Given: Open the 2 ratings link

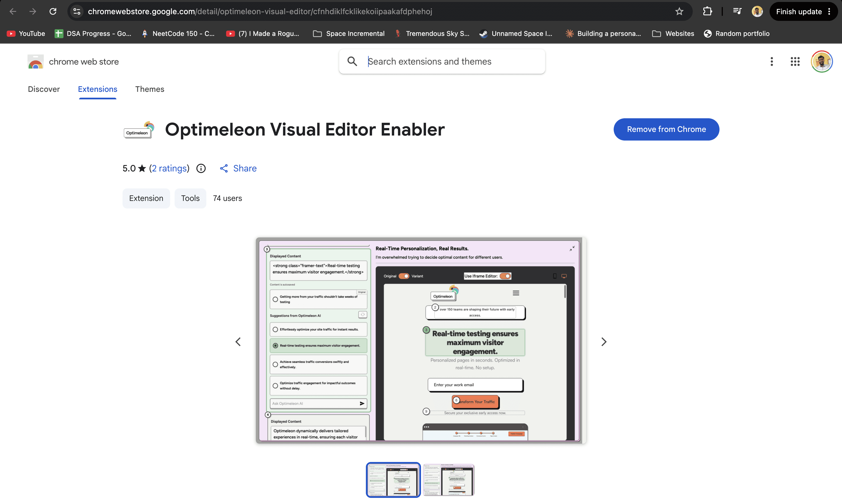Looking at the screenshot, I should [x=169, y=168].
